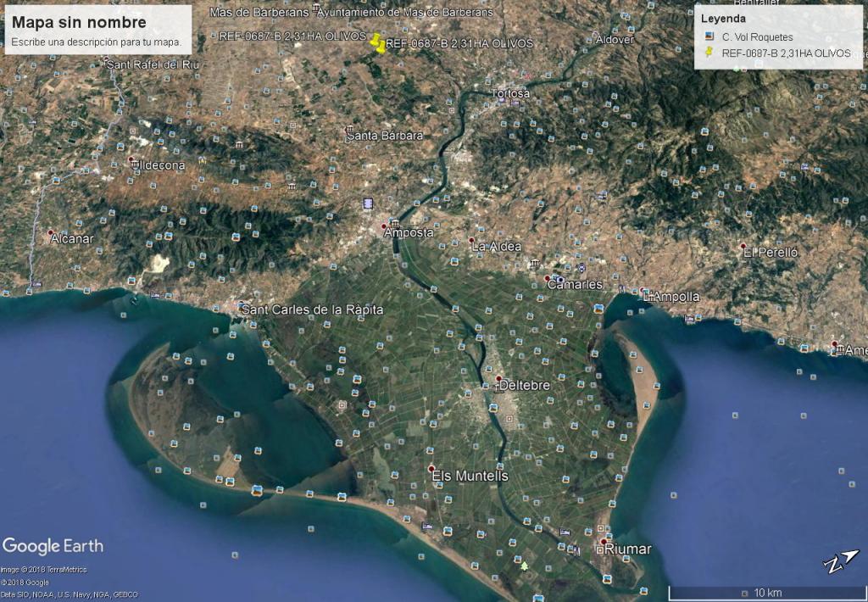Click the map description placeholder text
This screenshot has height=602, width=868.
[96, 42]
